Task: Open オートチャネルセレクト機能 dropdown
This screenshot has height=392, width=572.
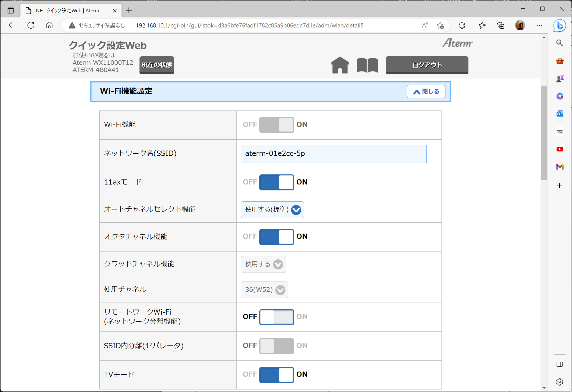Action: coord(272,209)
